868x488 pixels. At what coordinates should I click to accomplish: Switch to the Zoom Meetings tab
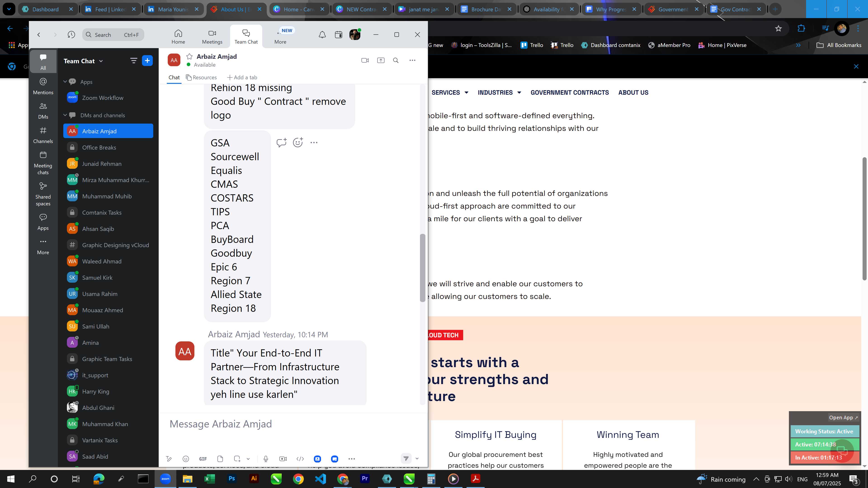(x=212, y=37)
